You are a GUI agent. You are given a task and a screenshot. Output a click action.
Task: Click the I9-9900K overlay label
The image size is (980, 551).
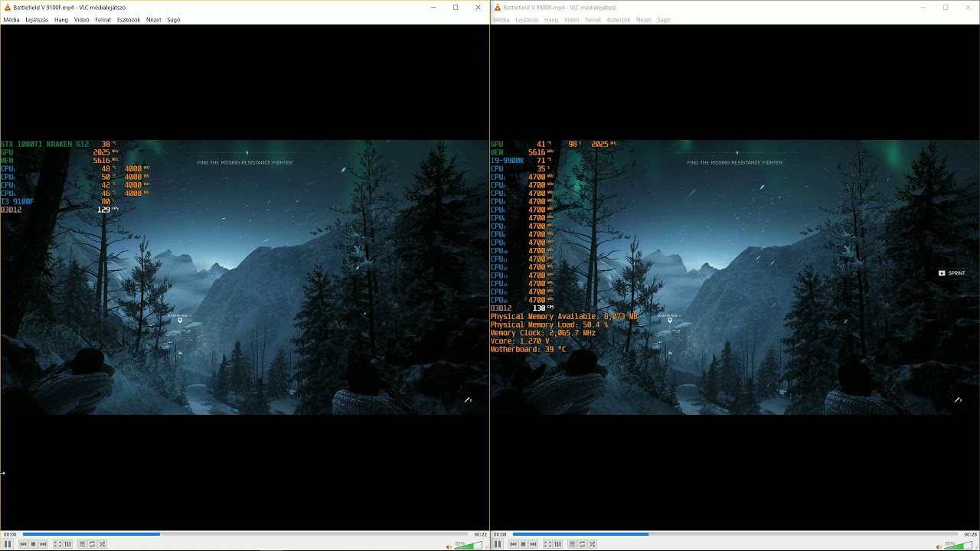(x=507, y=161)
